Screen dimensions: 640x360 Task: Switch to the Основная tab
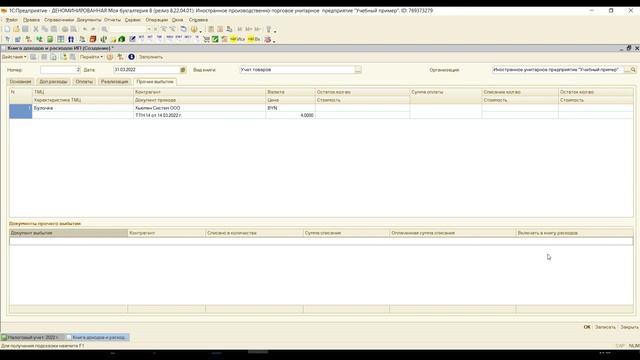20,82
